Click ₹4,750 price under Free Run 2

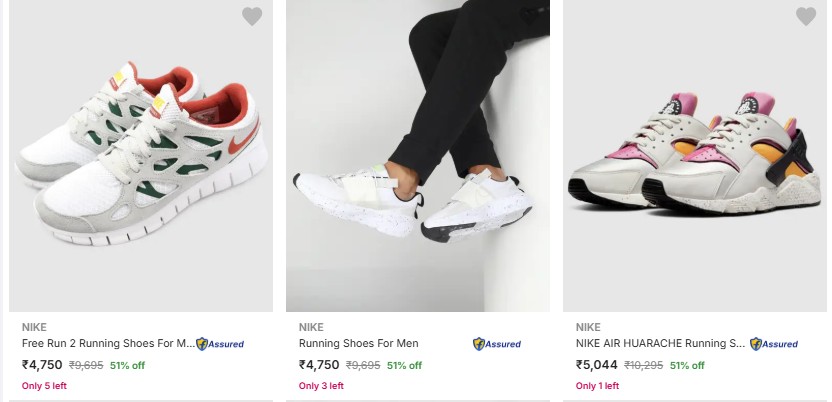[43, 365]
